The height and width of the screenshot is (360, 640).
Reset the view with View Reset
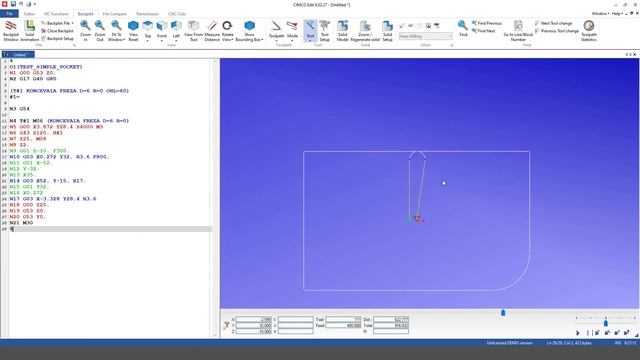tap(133, 31)
